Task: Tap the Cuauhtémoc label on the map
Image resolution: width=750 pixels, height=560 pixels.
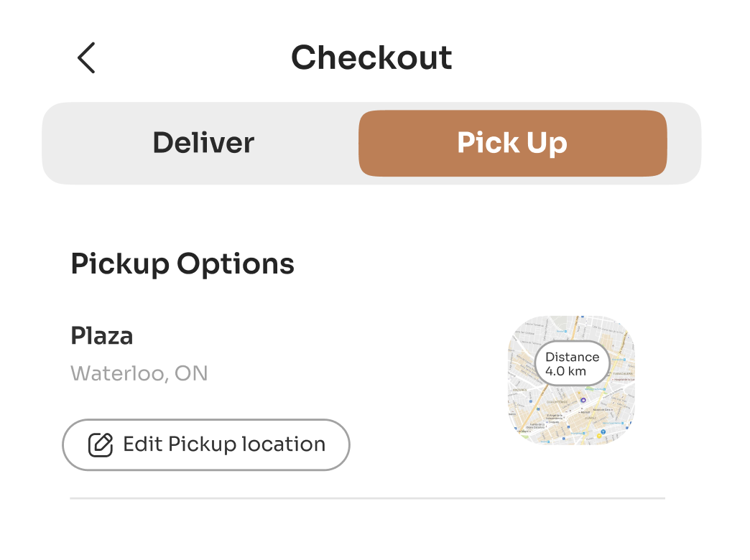Action: tap(557, 402)
